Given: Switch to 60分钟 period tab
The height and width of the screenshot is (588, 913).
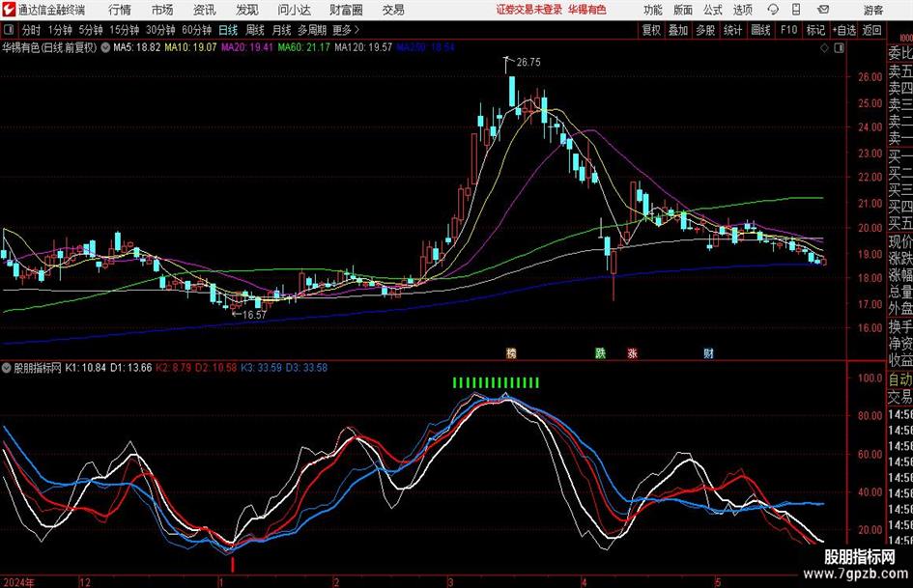Looking at the screenshot, I should [x=196, y=30].
